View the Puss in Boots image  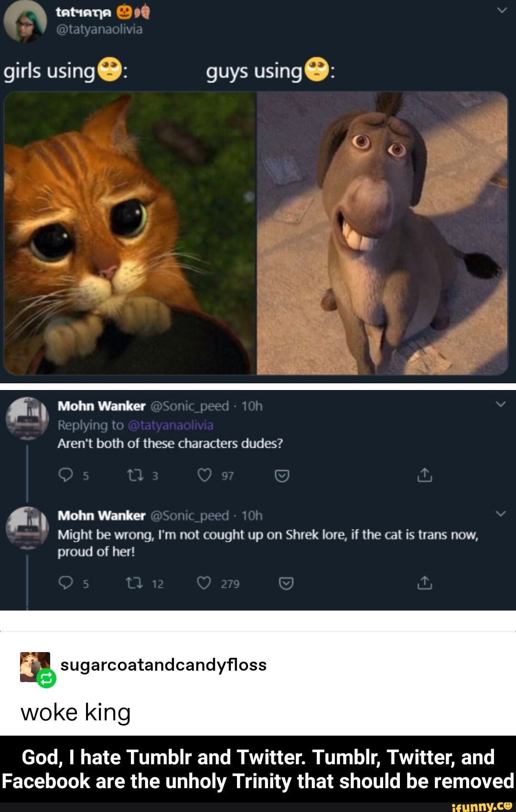point(129,234)
